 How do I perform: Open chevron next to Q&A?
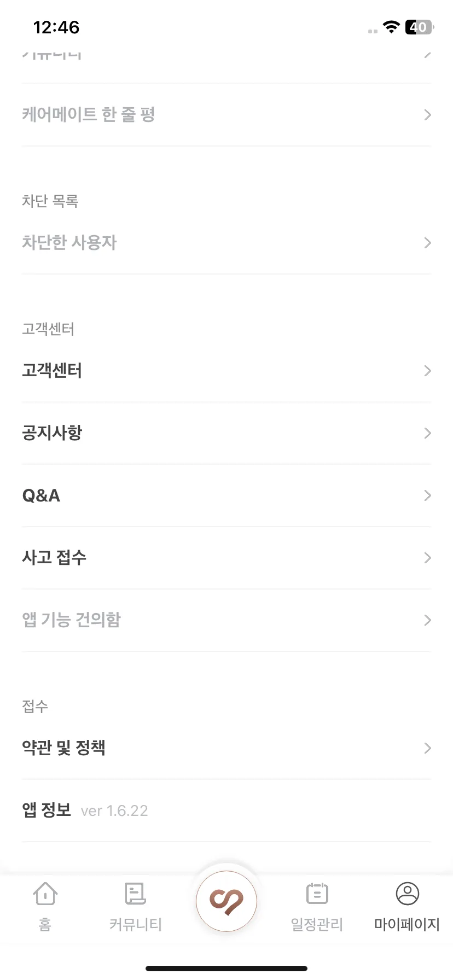click(x=428, y=495)
